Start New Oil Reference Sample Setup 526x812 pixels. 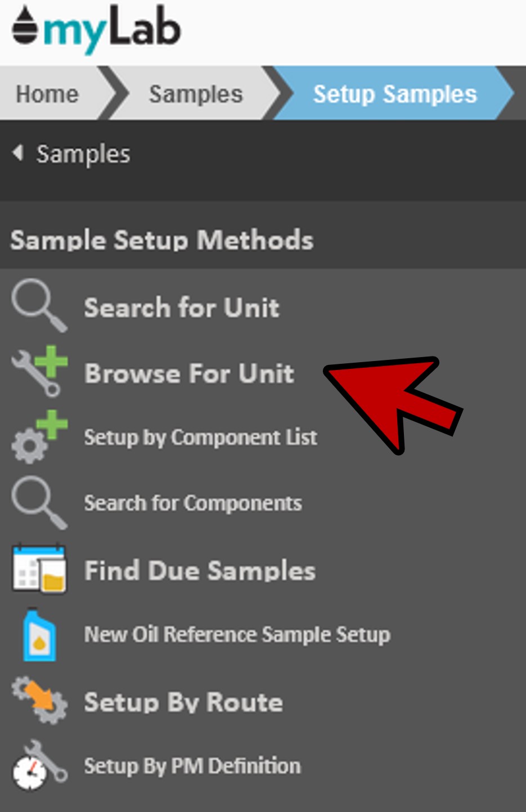coord(237,635)
